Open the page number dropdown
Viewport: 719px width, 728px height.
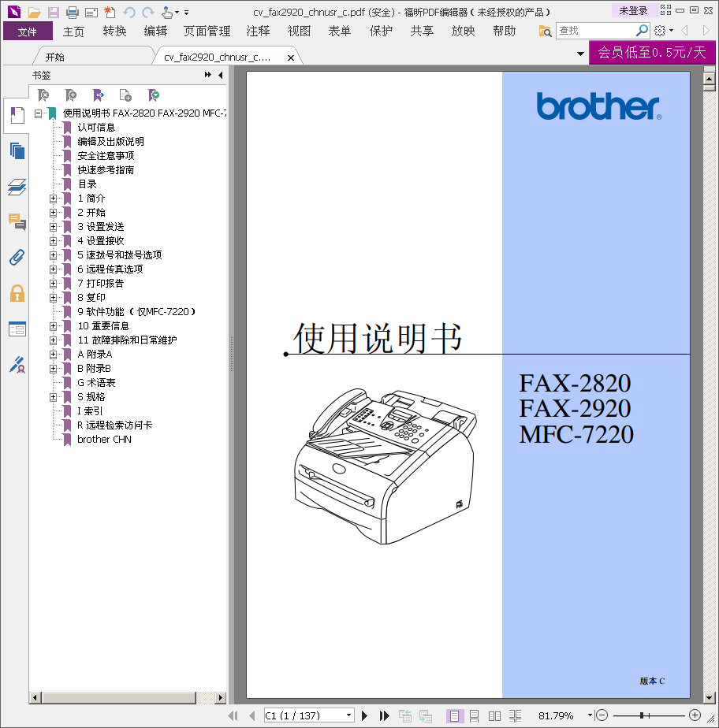pyautogui.click(x=348, y=715)
